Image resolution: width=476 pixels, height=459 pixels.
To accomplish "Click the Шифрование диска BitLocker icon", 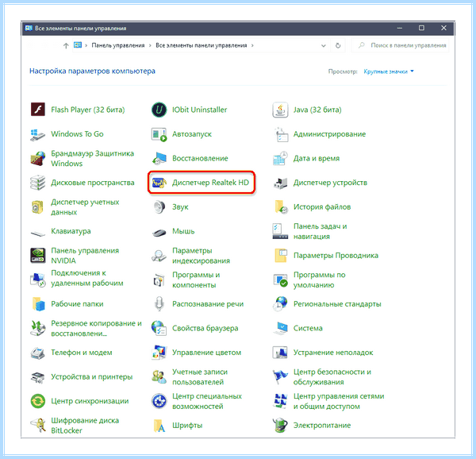I will coord(37,426).
